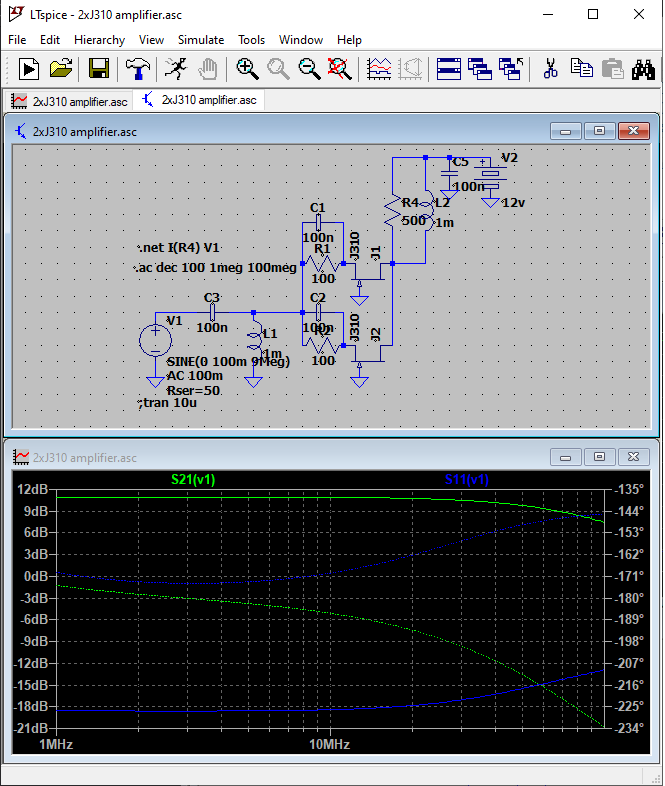Click the Open file folder icon
The width and height of the screenshot is (665, 786).
click(x=61, y=69)
